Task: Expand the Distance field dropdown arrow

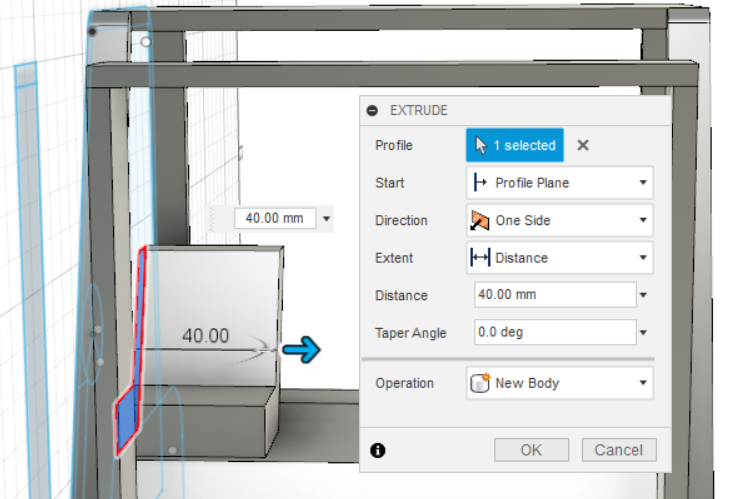Action: pyautogui.click(x=643, y=295)
